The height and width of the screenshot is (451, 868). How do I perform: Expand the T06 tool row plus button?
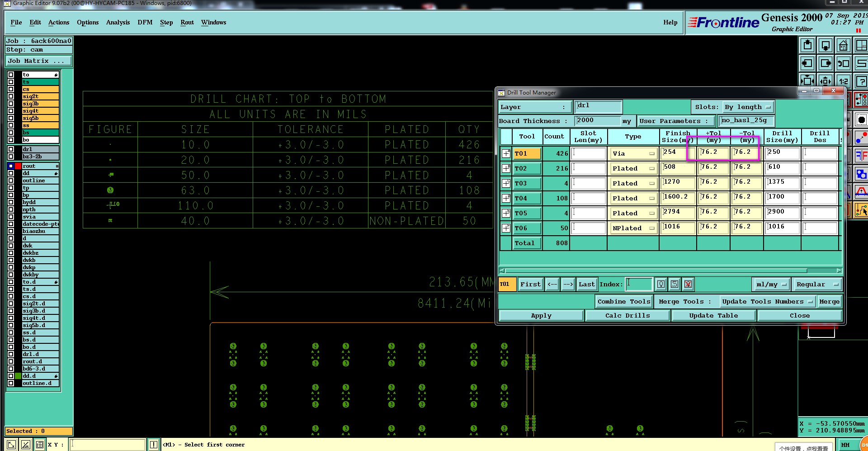tap(506, 228)
